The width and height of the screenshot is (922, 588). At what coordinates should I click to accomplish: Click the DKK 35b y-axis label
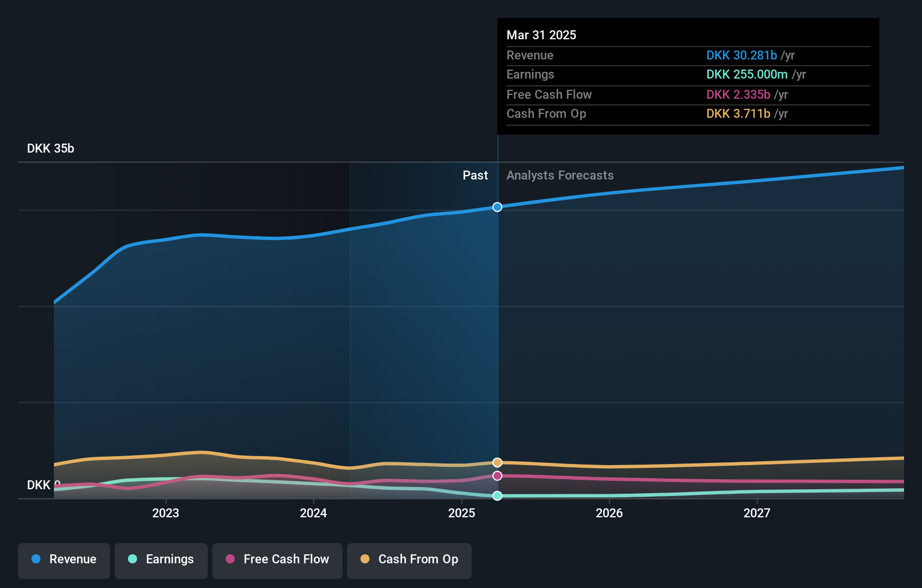pyautogui.click(x=51, y=148)
